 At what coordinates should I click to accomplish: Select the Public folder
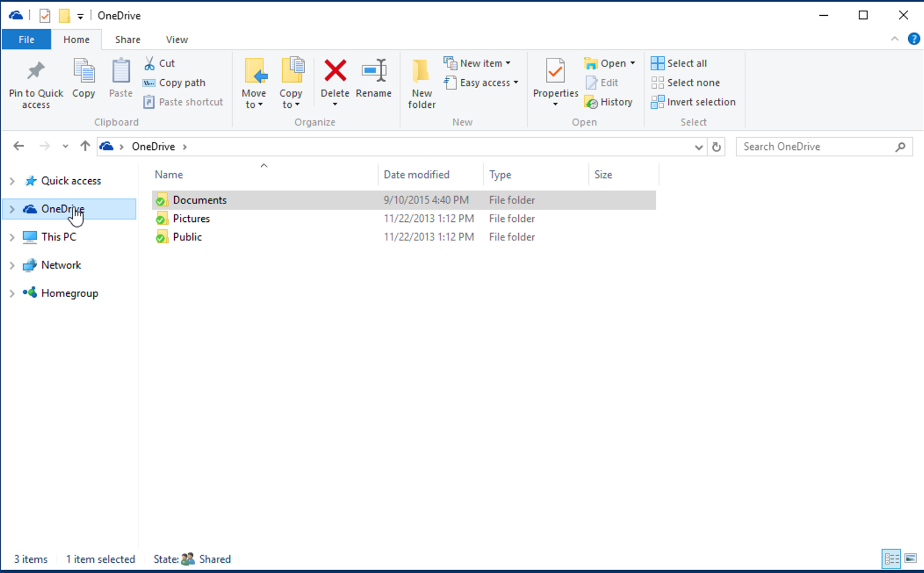pyautogui.click(x=404, y=237)
